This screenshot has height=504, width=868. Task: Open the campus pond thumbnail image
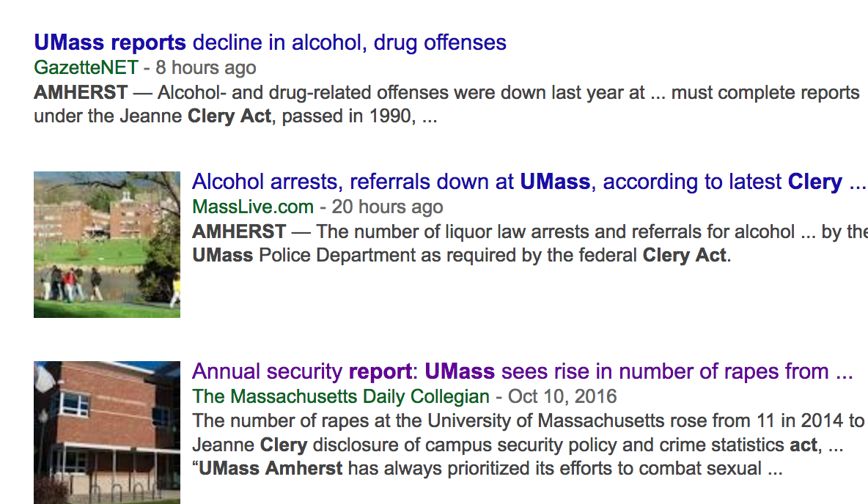coord(107,245)
